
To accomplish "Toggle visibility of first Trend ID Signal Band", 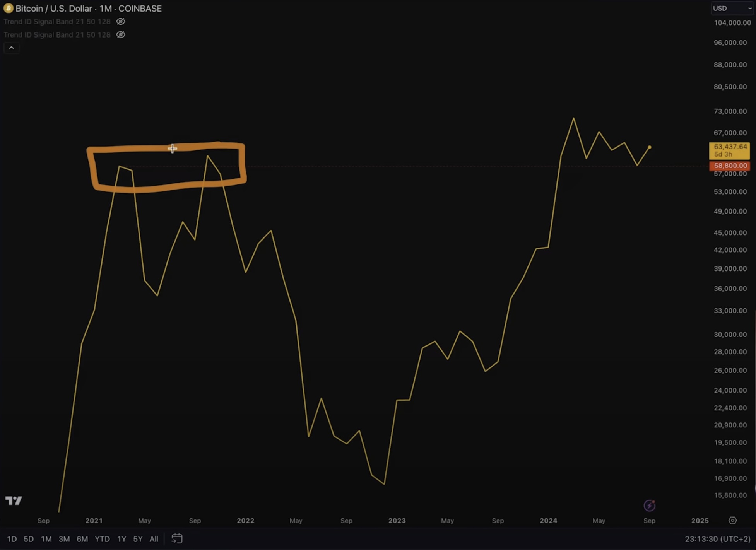I will point(121,22).
